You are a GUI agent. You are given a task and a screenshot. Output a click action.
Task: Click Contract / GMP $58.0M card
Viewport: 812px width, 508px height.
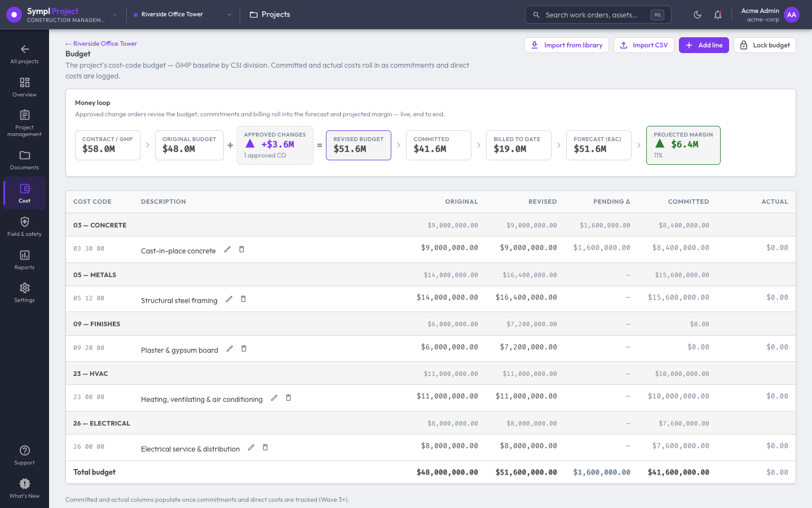[108, 145]
